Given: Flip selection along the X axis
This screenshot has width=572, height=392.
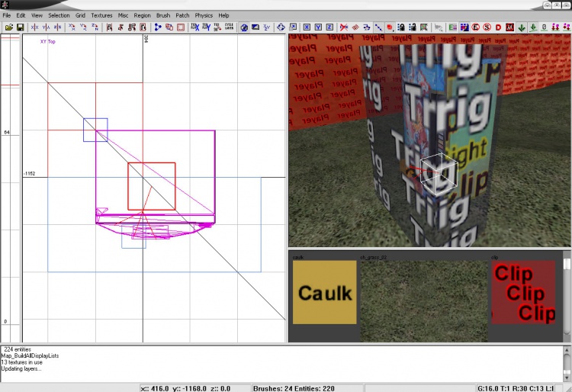Looking at the screenshot, I should click(34, 27).
